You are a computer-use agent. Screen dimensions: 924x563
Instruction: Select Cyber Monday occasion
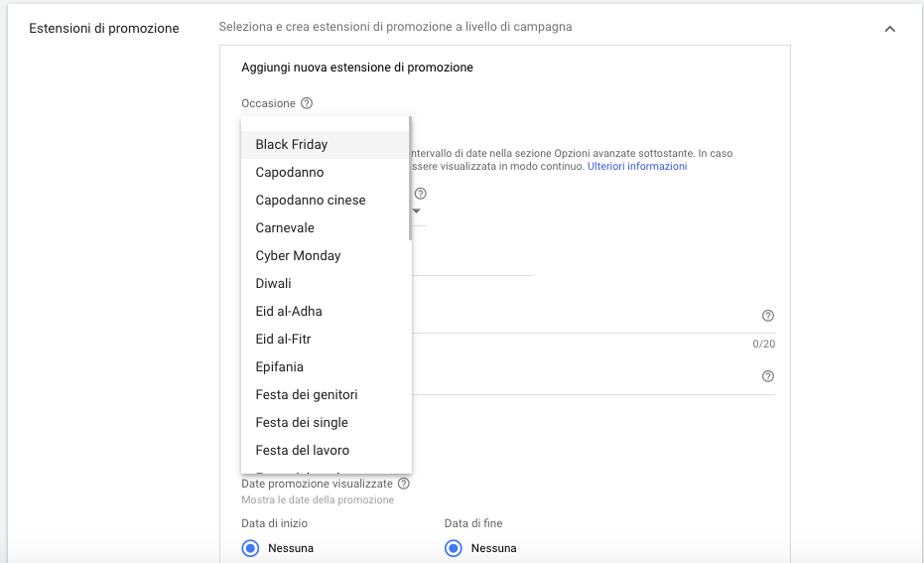coord(298,255)
